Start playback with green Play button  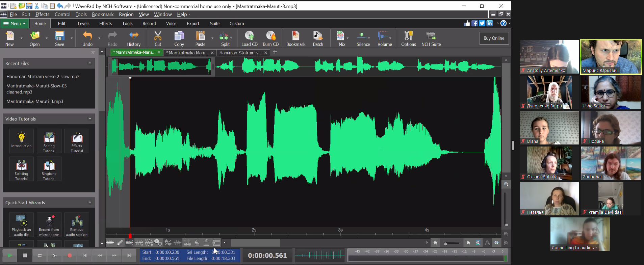[10, 256]
